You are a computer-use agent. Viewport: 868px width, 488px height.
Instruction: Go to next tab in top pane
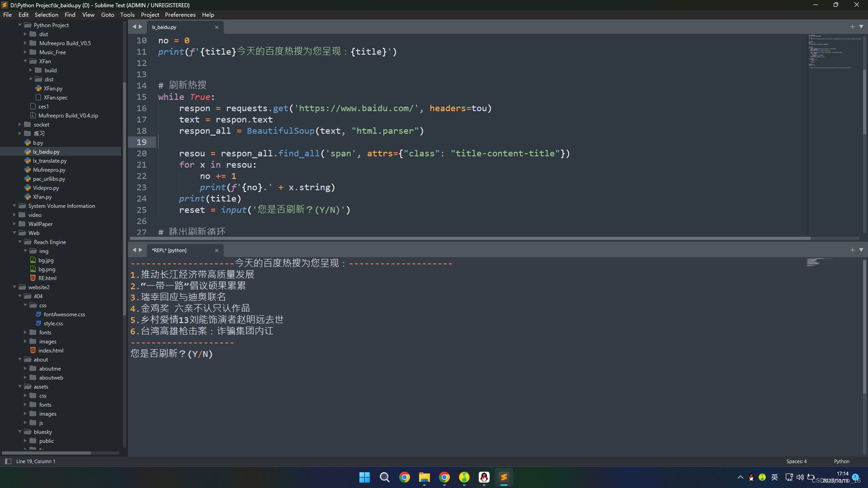pos(141,27)
